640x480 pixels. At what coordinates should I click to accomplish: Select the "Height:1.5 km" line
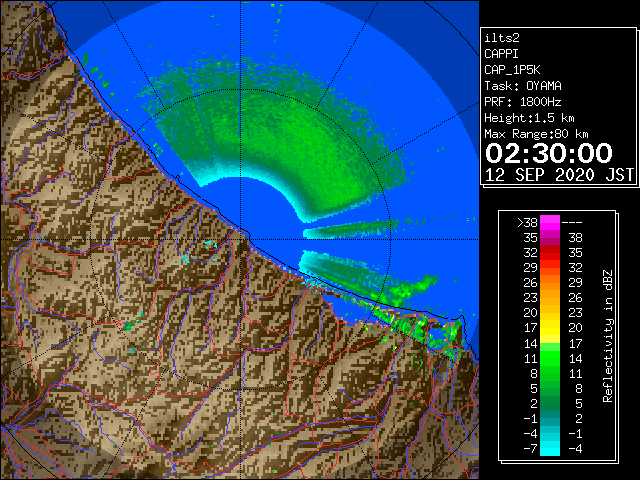point(529,118)
